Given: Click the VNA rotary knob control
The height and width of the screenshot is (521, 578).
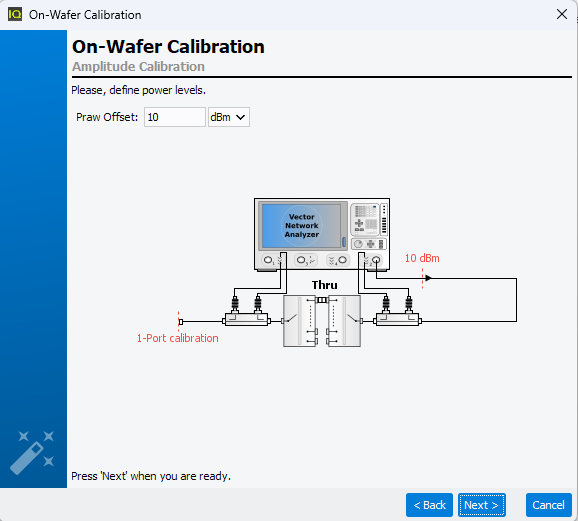Looking at the screenshot, I should click(358, 244).
